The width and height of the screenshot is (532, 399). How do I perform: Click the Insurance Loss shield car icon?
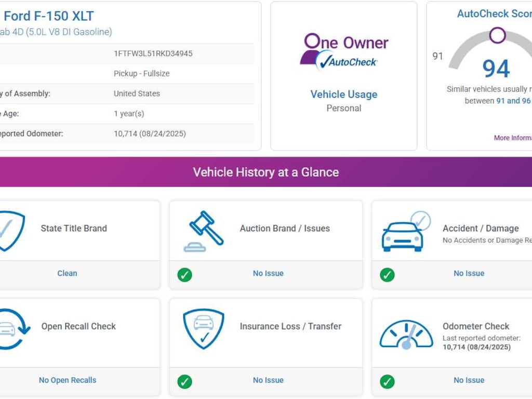204,329
